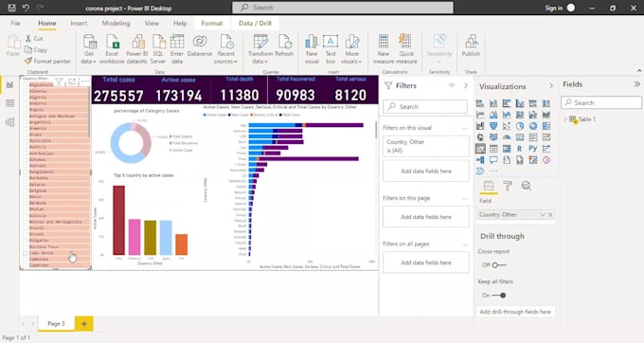Collapse the Visualizations pane chevron
644x343 pixels.
coord(551,86)
